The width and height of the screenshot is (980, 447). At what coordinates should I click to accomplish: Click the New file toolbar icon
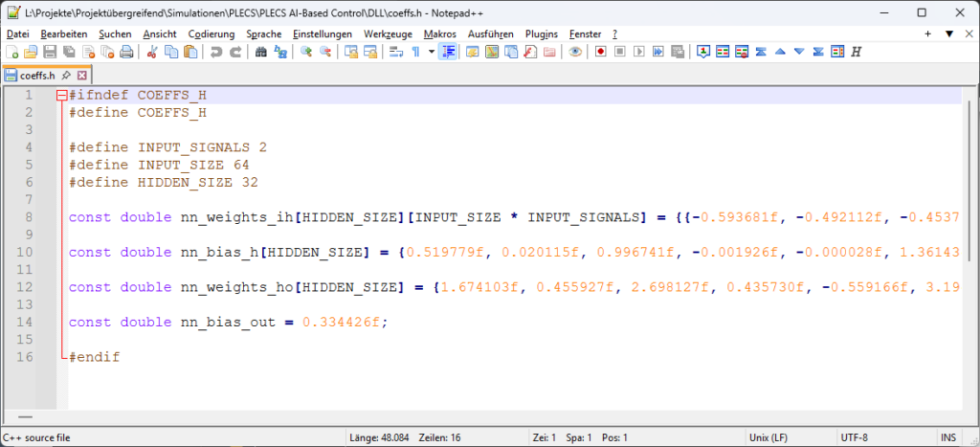tap(11, 52)
